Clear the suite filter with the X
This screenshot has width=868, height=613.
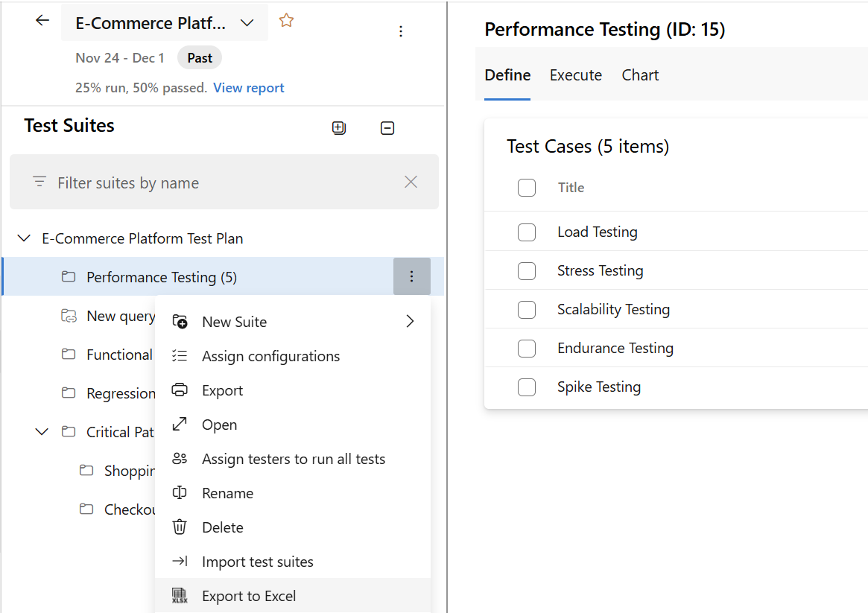tap(411, 181)
